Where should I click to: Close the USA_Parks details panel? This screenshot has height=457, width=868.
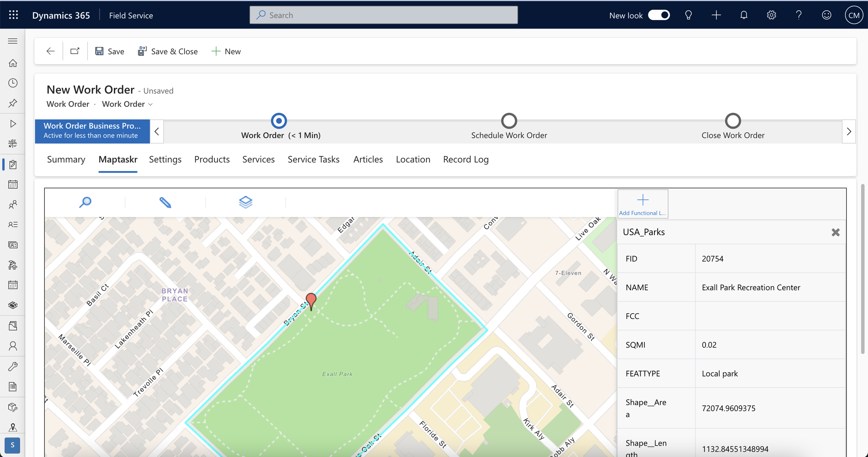click(835, 232)
